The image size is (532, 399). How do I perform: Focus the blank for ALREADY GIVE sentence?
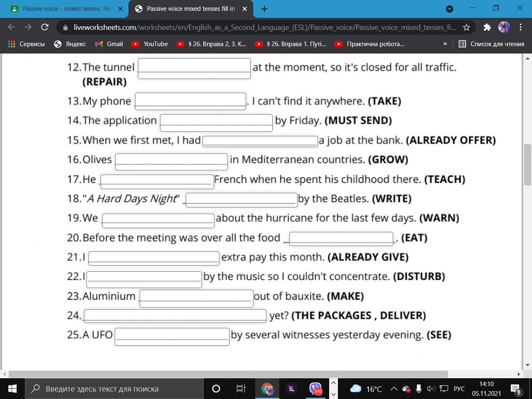pos(154,258)
